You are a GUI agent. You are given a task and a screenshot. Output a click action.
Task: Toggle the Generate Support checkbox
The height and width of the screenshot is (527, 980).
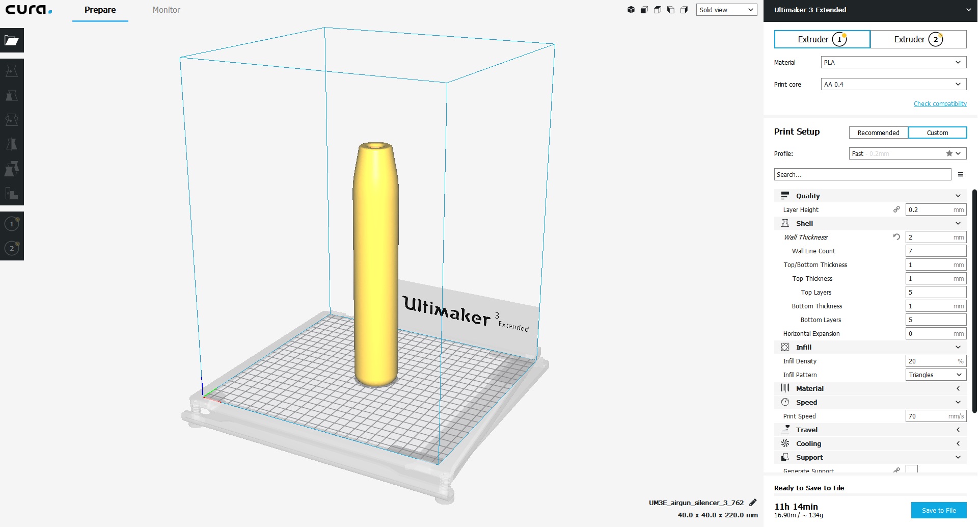[x=912, y=469]
